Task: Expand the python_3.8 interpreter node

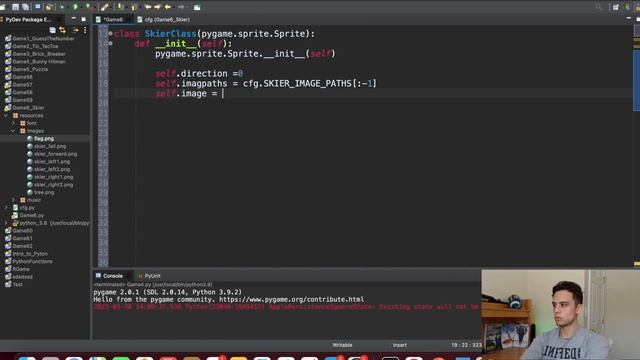Action: click(6, 223)
